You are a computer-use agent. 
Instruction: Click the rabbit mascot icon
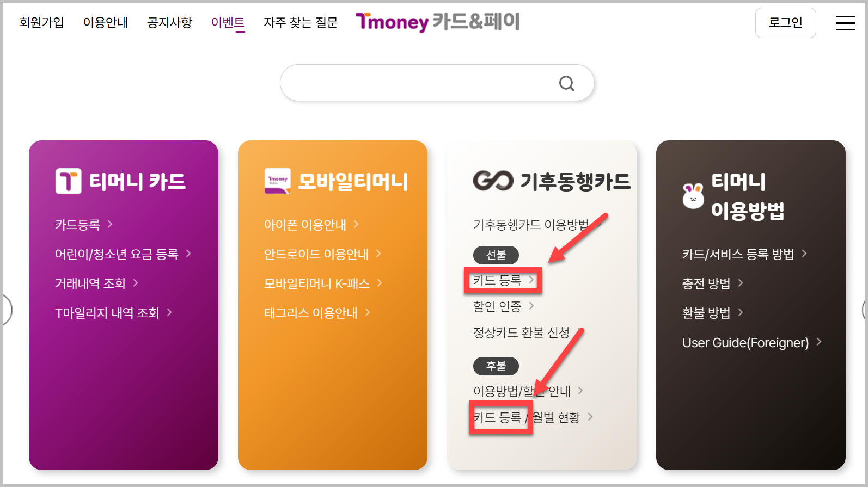[x=693, y=196]
